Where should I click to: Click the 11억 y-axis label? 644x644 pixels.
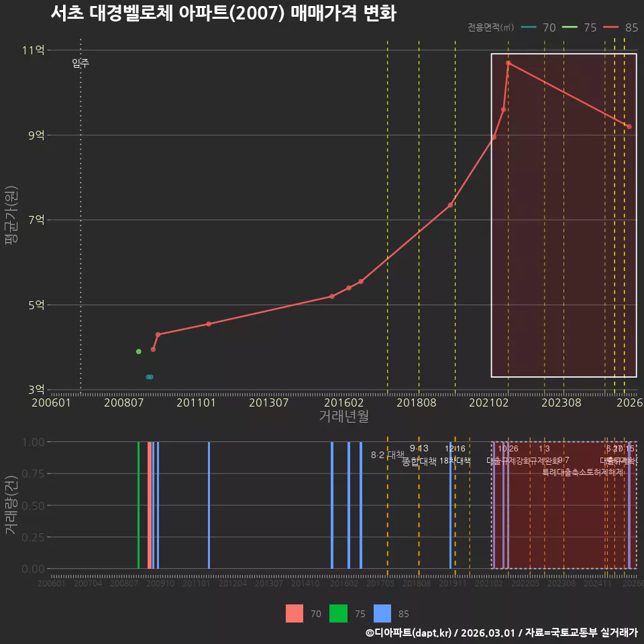click(34, 50)
